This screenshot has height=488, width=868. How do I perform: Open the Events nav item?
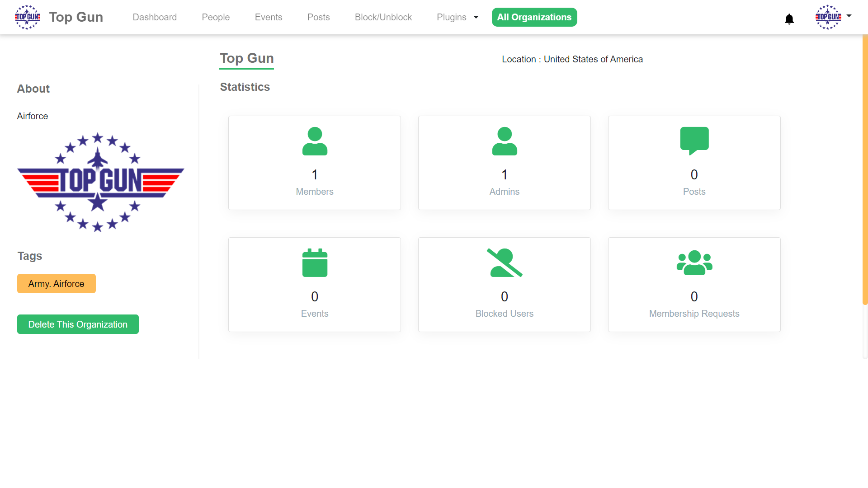269,17
